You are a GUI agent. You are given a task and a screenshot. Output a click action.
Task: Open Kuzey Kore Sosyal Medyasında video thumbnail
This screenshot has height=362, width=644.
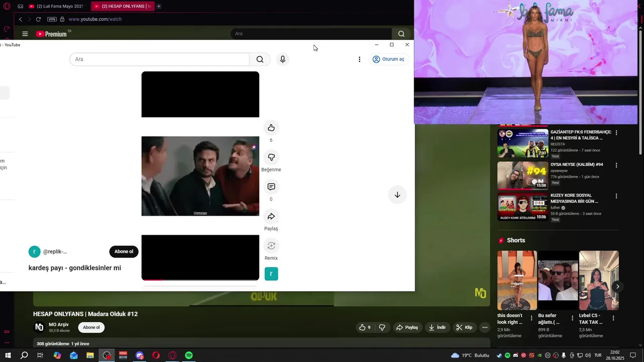(523, 207)
